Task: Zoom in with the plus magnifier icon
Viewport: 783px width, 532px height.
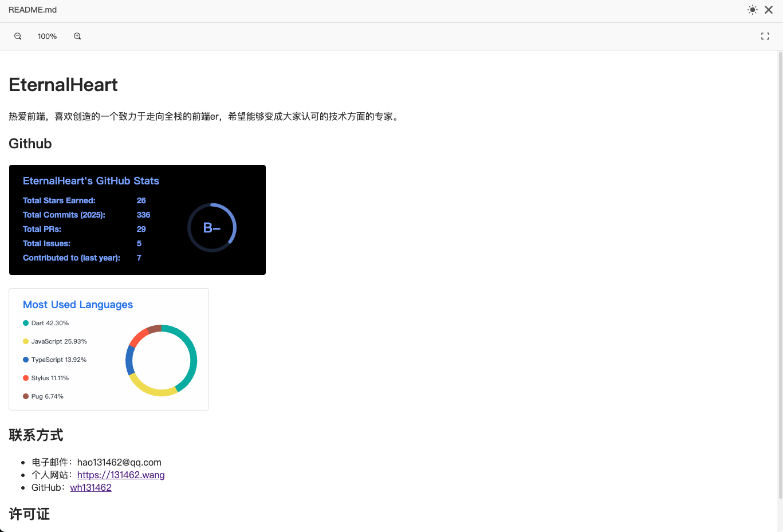Action: tap(77, 36)
